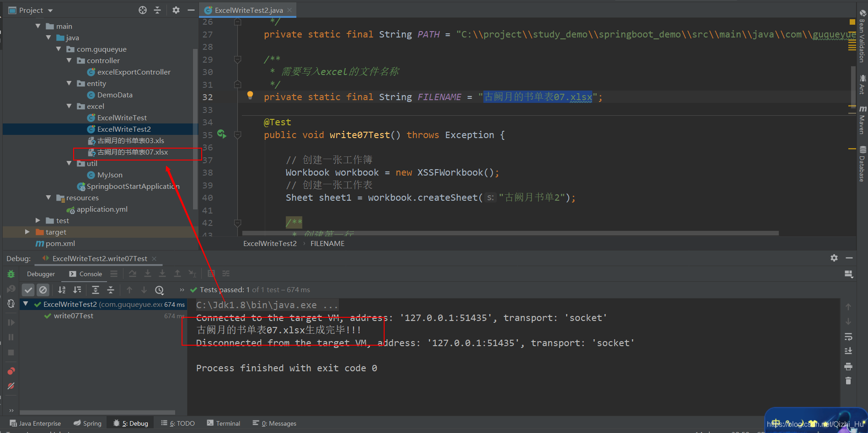Viewport: 868px width, 433px height.
Task: Click the toggle auto-test icon
Action: pyautogui.click(x=11, y=304)
